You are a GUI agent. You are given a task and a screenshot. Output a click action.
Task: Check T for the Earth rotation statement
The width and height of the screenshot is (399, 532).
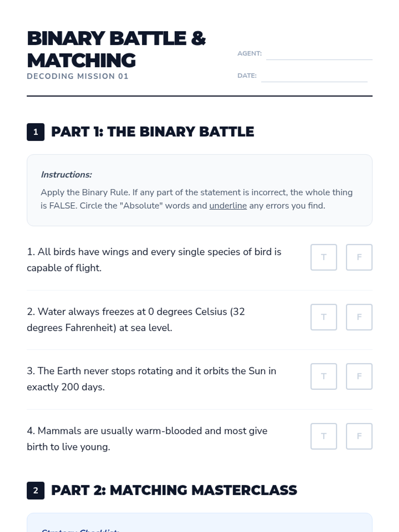click(x=324, y=376)
